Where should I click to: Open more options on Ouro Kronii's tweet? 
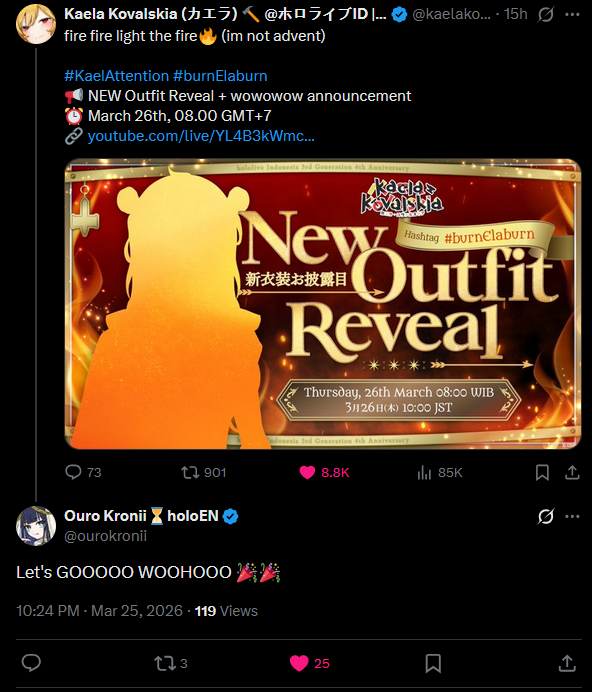pyautogui.click(x=572, y=516)
